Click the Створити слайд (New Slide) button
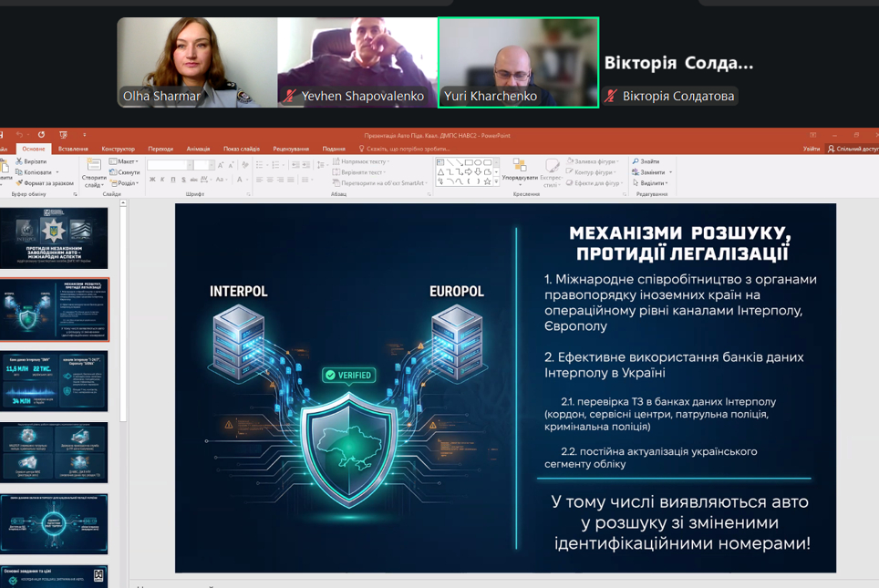Screen dimensions: 879x588 tap(94, 172)
